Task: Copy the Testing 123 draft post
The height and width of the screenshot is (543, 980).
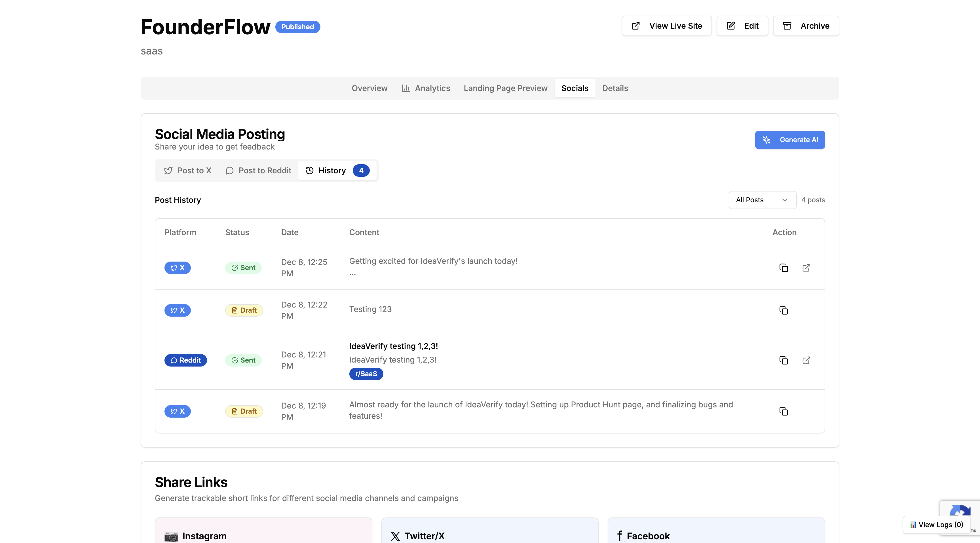Action: click(x=784, y=310)
